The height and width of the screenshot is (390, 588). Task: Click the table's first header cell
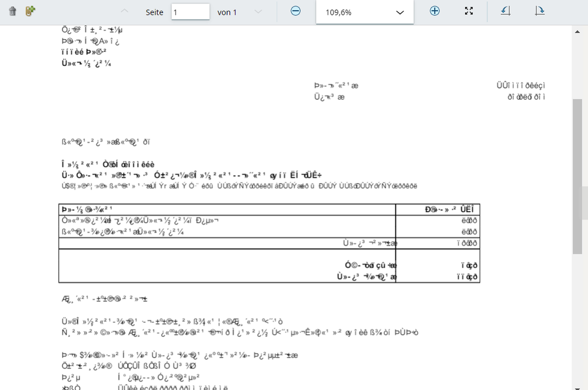227,210
